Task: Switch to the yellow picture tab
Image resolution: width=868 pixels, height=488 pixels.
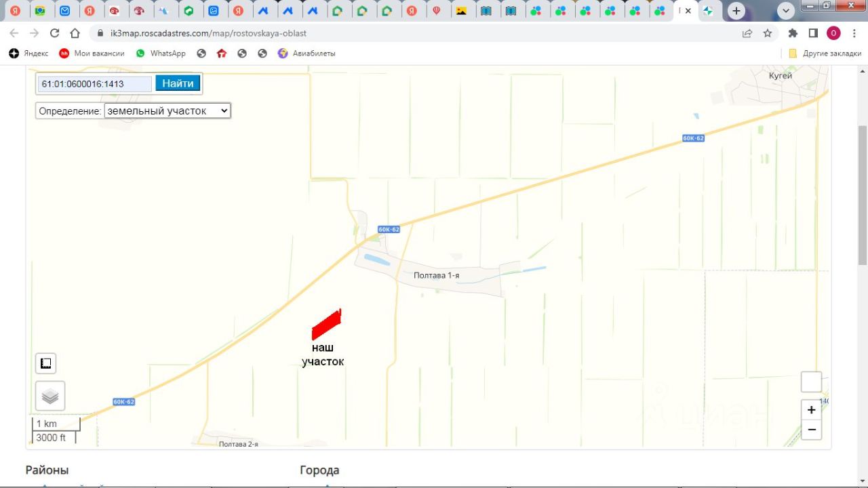Action: (461, 11)
